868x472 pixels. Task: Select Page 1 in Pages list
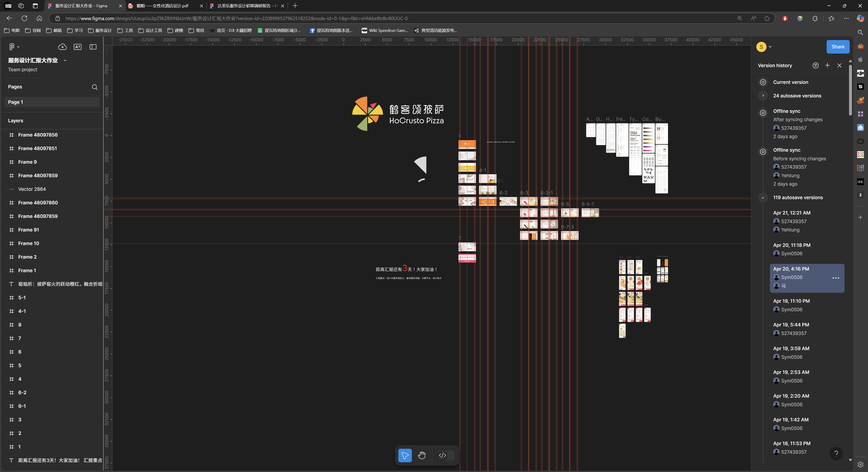click(x=52, y=102)
